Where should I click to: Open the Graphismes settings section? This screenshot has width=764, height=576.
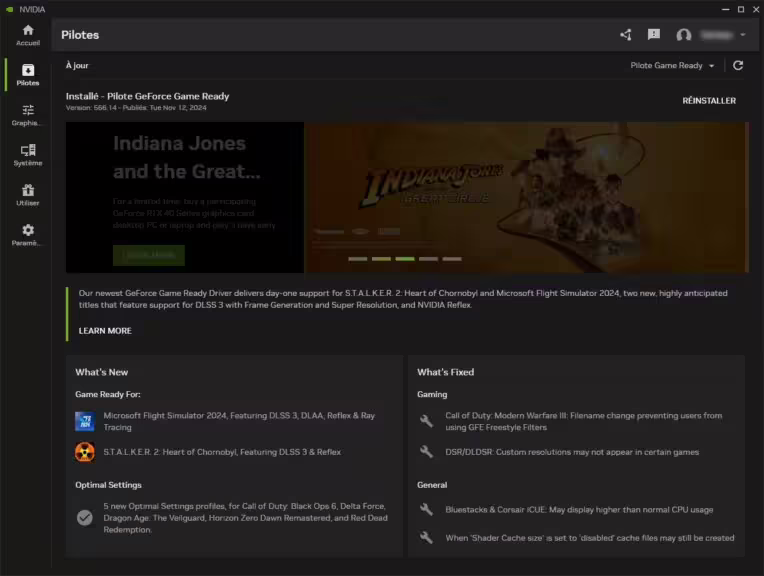coord(28,115)
